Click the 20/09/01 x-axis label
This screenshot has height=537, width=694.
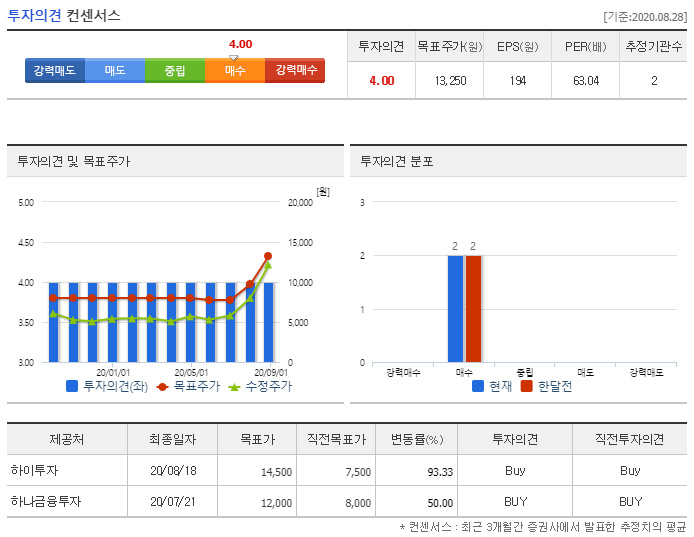pyautogui.click(x=271, y=373)
